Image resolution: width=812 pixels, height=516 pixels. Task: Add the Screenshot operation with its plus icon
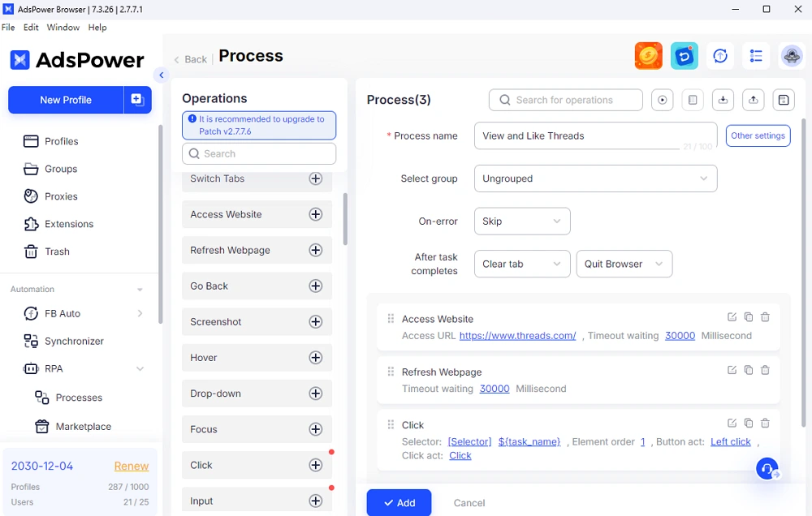[x=316, y=322]
